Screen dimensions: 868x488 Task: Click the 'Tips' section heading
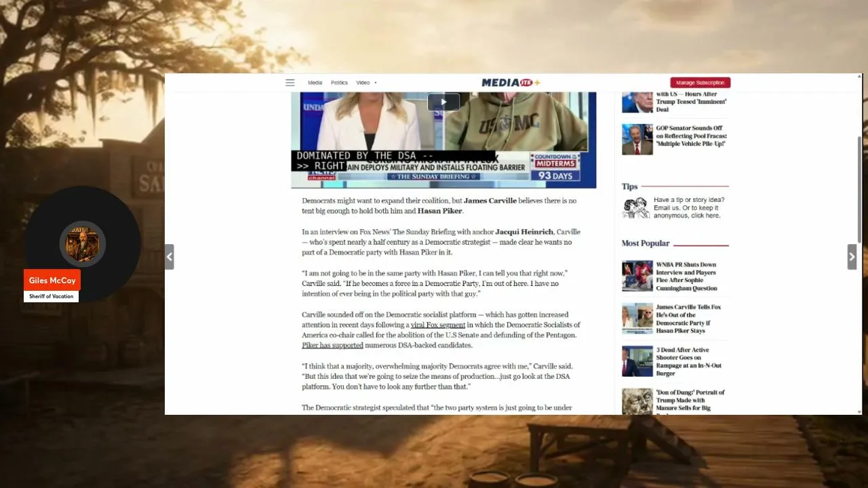(x=630, y=186)
